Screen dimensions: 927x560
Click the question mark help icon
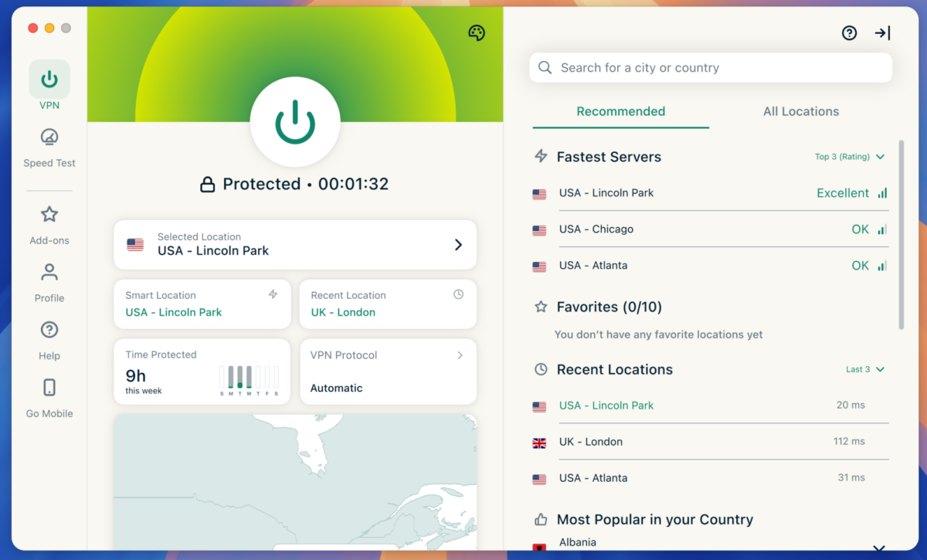click(850, 33)
